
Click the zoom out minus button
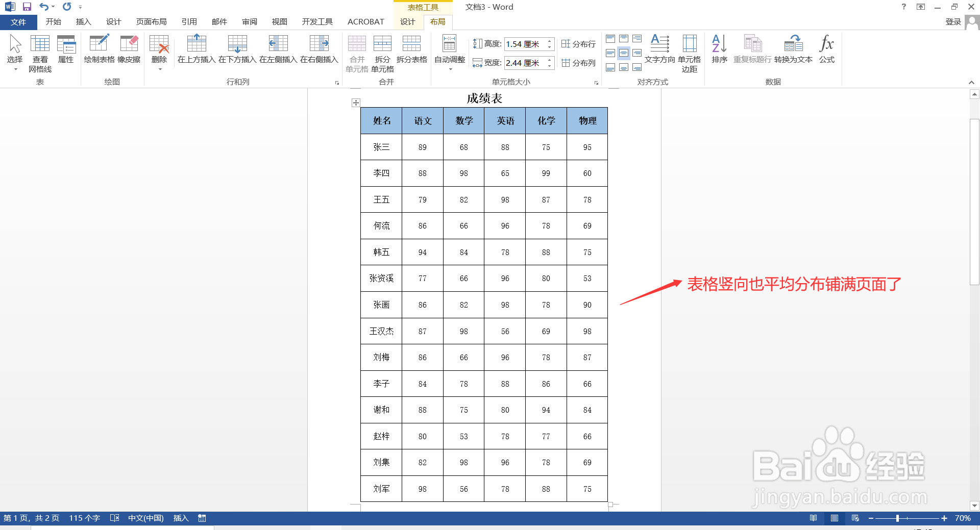871,518
